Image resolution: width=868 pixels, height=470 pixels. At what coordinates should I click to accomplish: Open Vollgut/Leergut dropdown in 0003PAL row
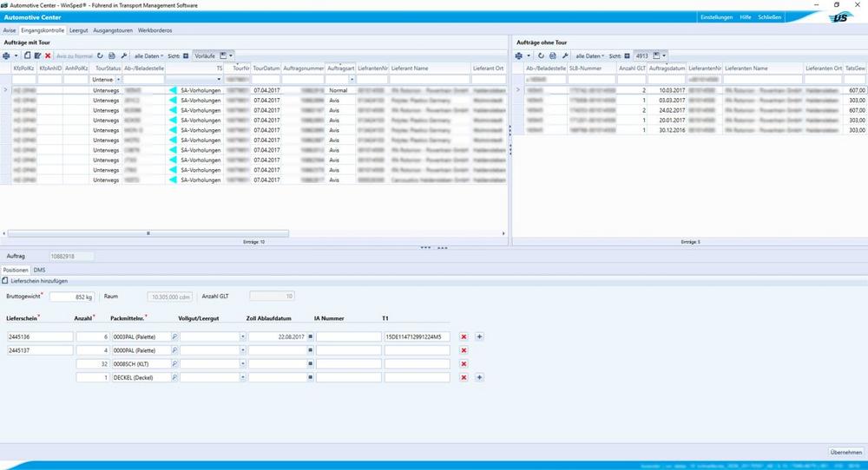point(242,336)
